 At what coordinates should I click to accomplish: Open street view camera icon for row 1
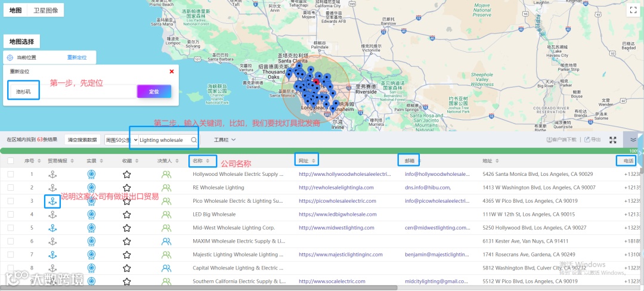click(x=92, y=175)
